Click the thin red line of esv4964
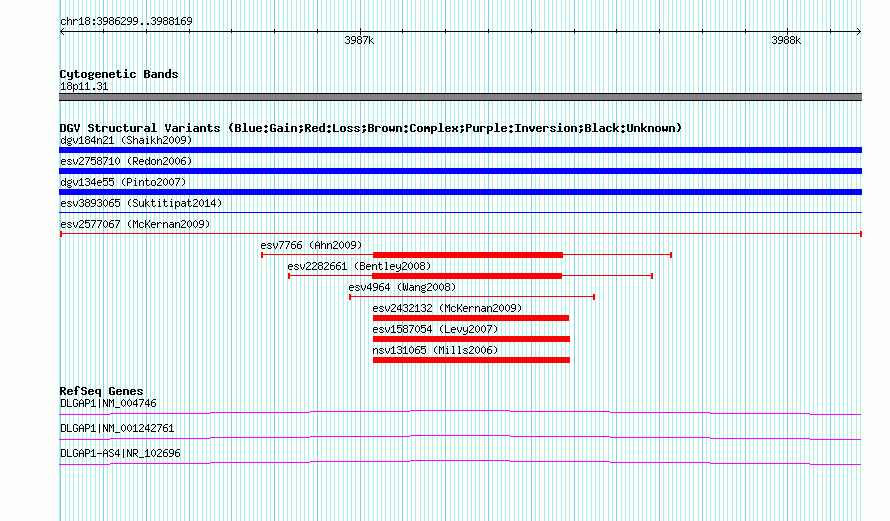This screenshot has height=521, width=890. coord(472,297)
